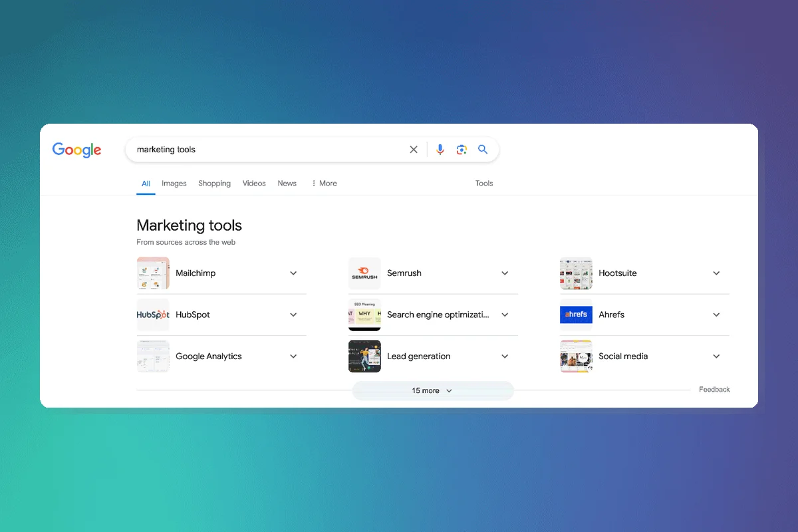Image resolution: width=798 pixels, height=532 pixels.
Task: Expand the Semrush chevron
Action: click(x=505, y=273)
